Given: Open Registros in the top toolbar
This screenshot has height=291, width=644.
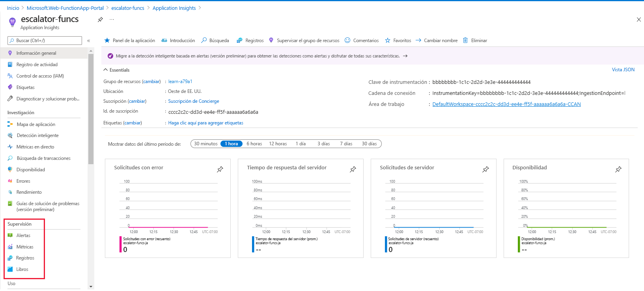Looking at the screenshot, I should pos(250,41).
